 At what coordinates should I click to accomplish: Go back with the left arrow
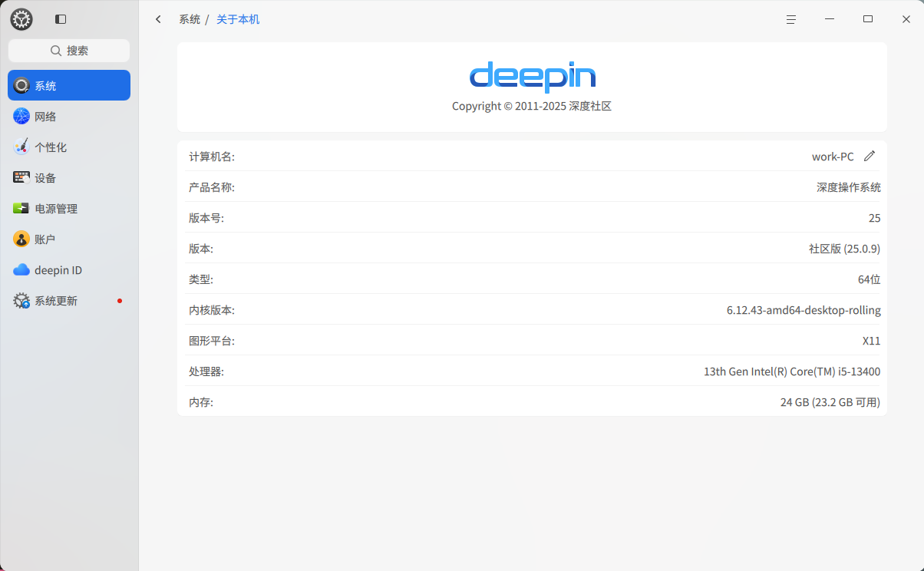pyautogui.click(x=159, y=19)
